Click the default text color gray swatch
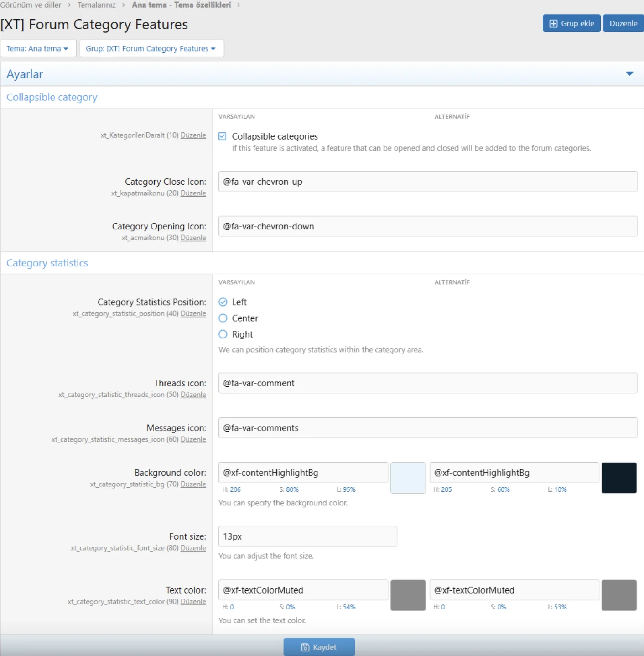 coord(408,595)
